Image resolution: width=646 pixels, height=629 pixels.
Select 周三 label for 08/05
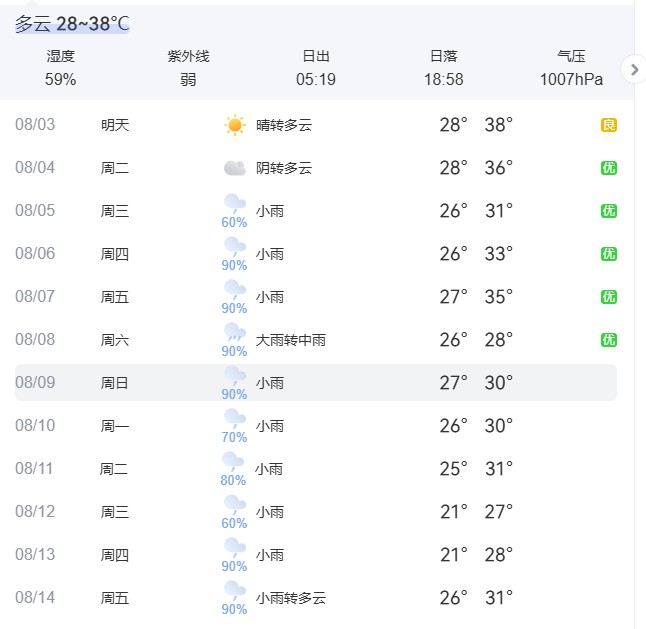[x=115, y=211]
